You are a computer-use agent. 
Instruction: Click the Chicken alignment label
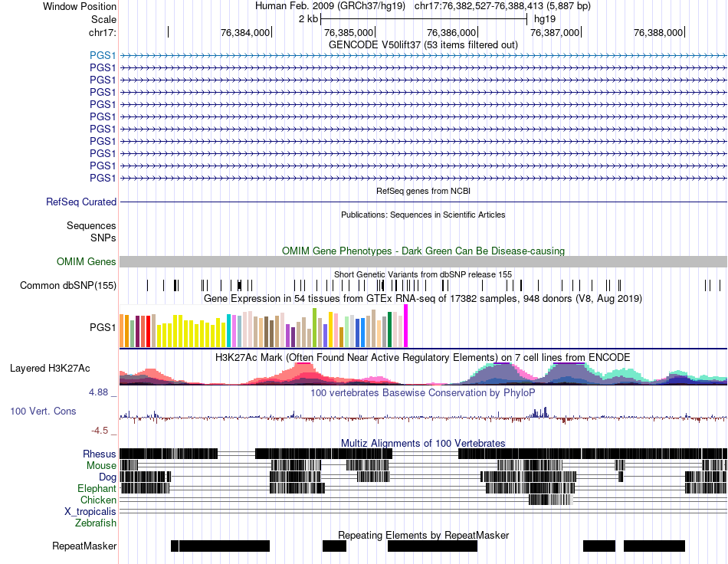point(98,500)
